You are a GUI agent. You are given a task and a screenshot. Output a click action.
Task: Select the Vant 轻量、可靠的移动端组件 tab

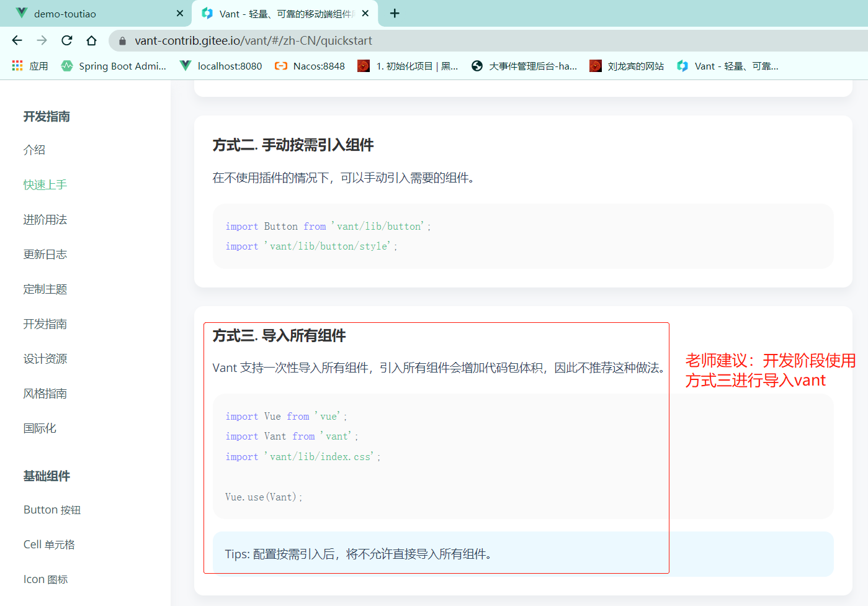point(285,14)
